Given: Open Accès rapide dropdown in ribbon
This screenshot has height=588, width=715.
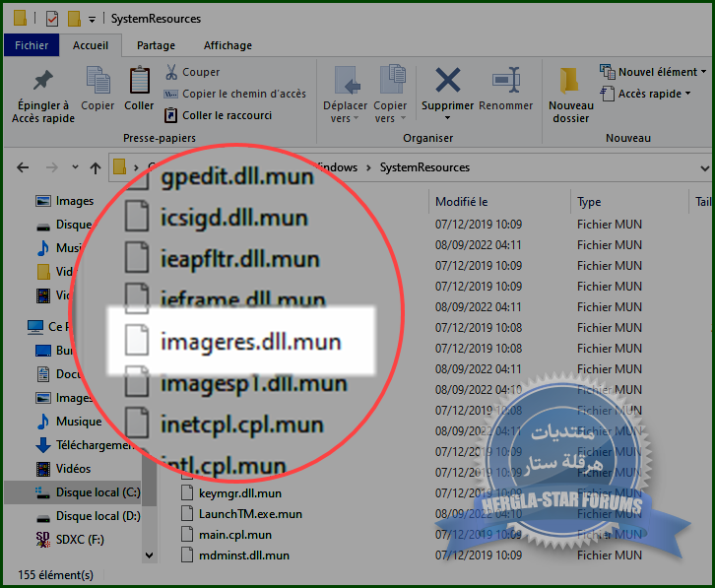Looking at the screenshot, I should [x=645, y=94].
